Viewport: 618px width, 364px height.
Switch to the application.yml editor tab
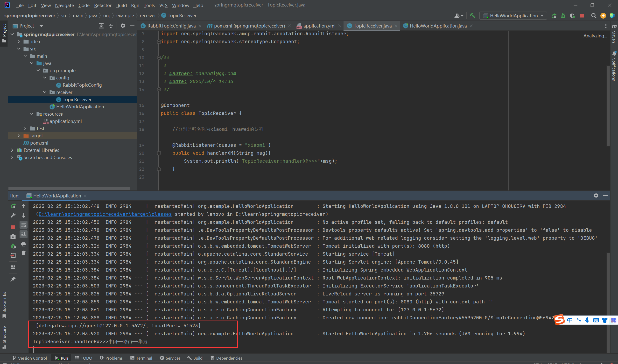point(319,26)
